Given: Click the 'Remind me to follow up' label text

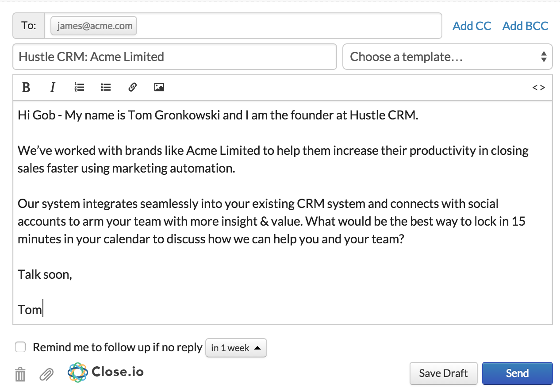Looking at the screenshot, I should (117, 348).
